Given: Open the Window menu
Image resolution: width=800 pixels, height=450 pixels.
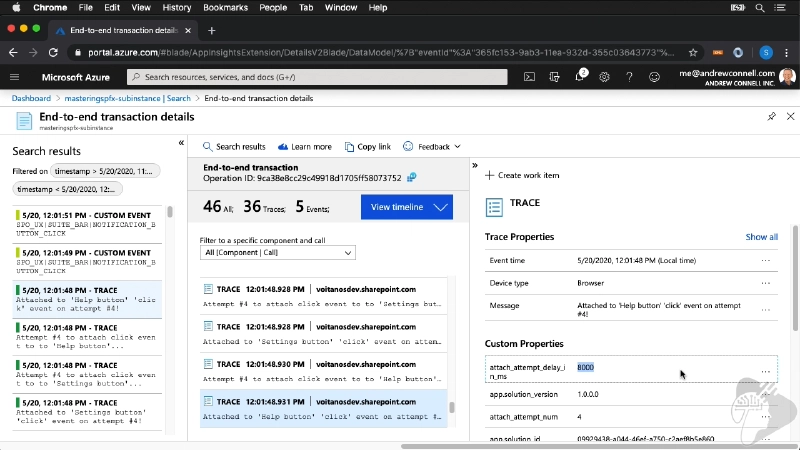Looking at the screenshot, I should tap(341, 8).
